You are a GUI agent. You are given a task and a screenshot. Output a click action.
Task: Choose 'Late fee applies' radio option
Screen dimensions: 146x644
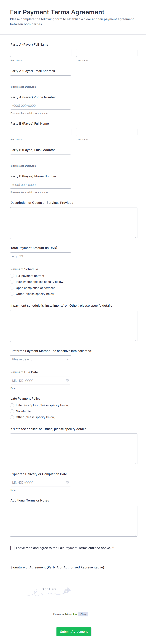(x=12, y=405)
